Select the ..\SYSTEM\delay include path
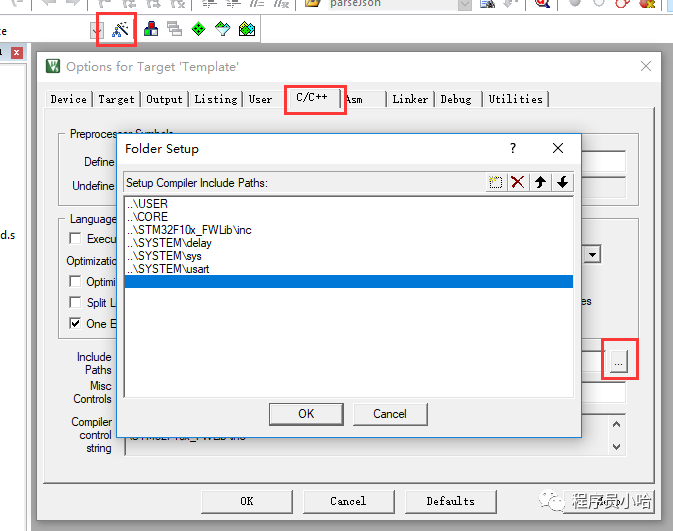The height and width of the screenshot is (531, 673). point(170,243)
